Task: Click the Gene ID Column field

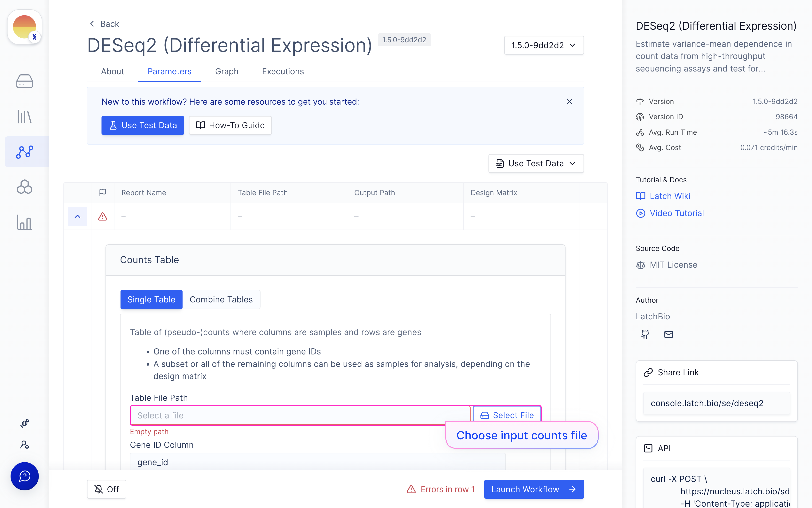Action: tap(318, 462)
